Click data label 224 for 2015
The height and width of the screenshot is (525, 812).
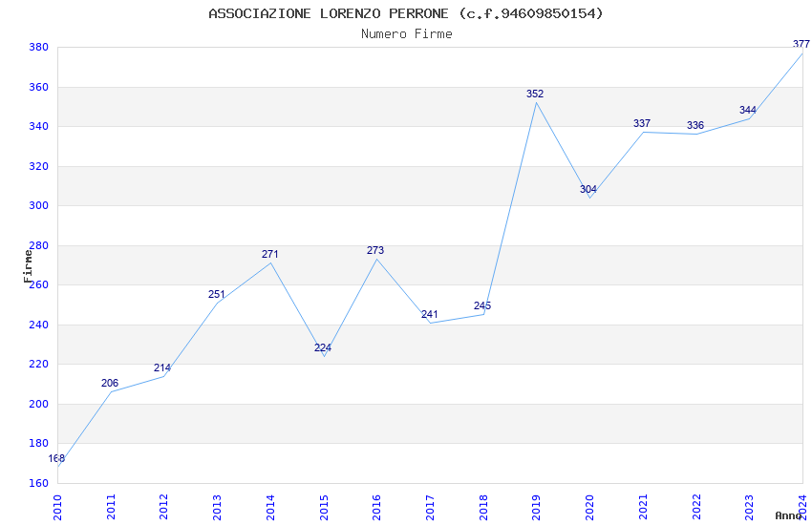[323, 347]
